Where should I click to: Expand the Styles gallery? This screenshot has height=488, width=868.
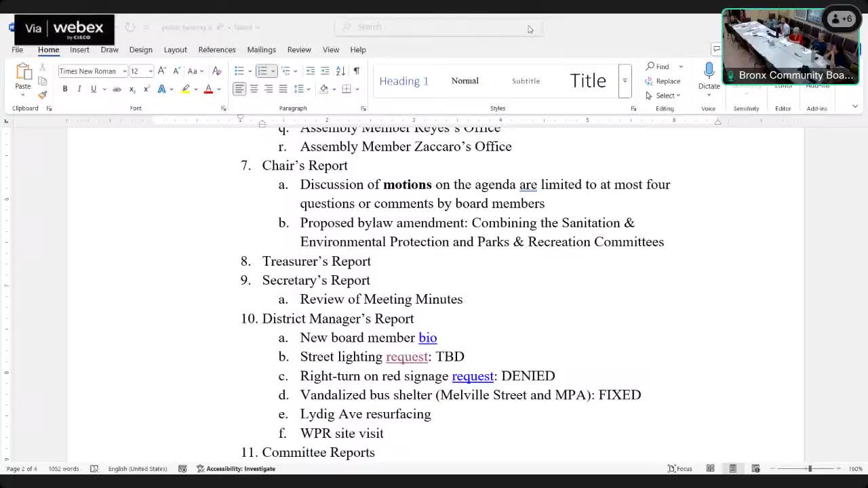[625, 81]
